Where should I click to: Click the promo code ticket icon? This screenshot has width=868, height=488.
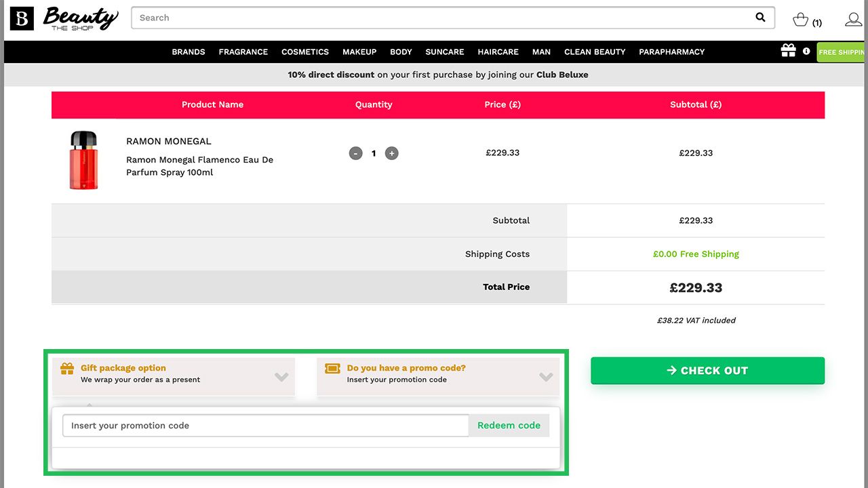(332, 369)
